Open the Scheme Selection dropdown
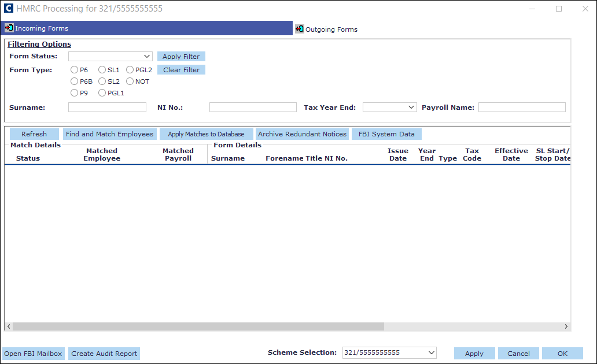This screenshot has width=597, height=364. [x=389, y=352]
